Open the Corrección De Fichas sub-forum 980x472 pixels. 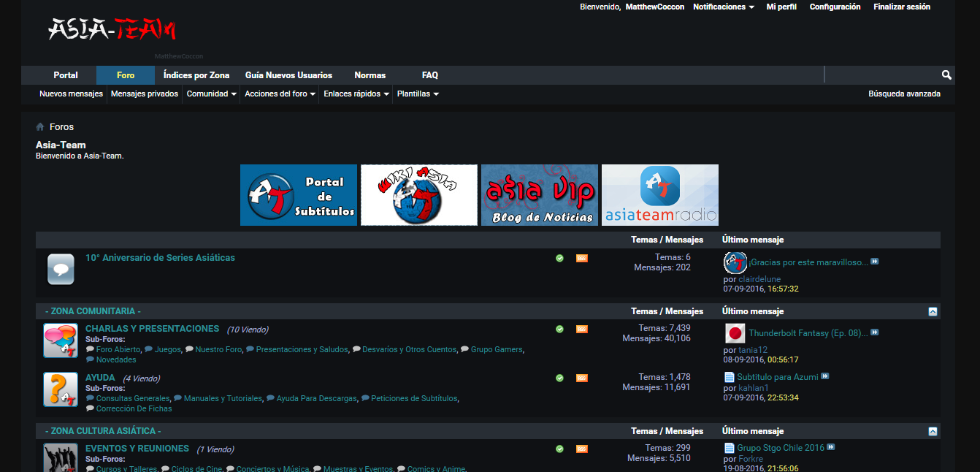pos(134,408)
